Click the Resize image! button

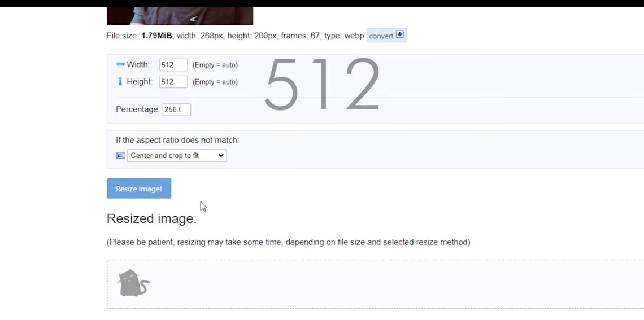pyautogui.click(x=139, y=189)
